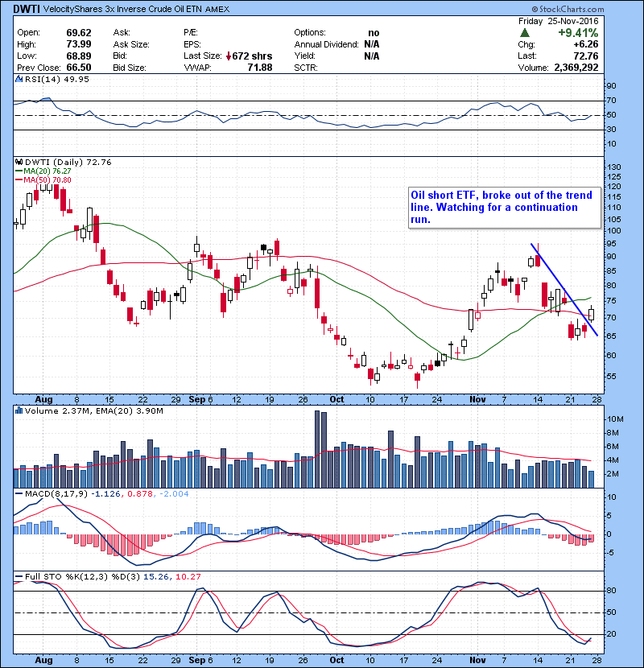This screenshot has height=668, width=644.
Task: Click the 90 level on the RSI axis
Action: [x=611, y=86]
